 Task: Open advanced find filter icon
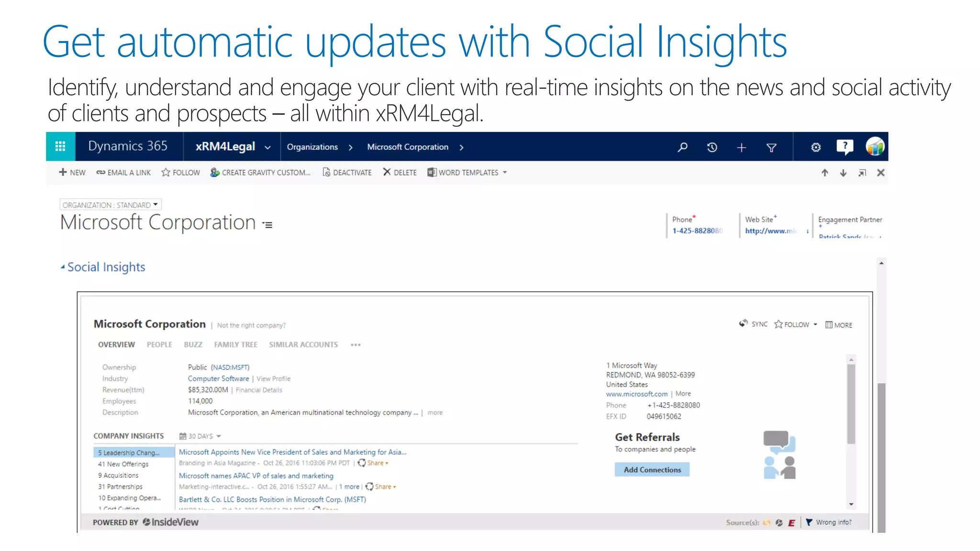771,148
